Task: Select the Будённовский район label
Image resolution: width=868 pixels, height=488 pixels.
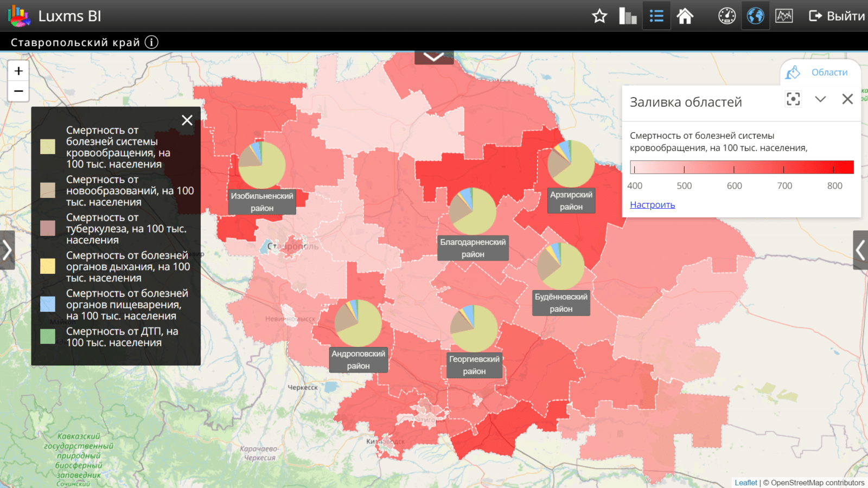Action: [x=561, y=303]
